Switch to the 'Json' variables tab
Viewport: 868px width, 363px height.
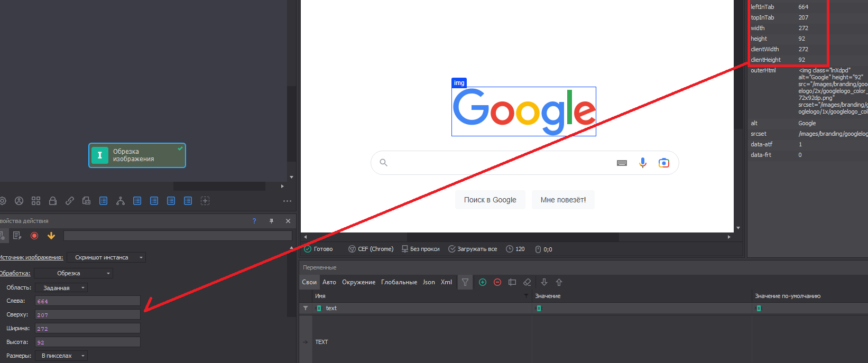(x=429, y=282)
